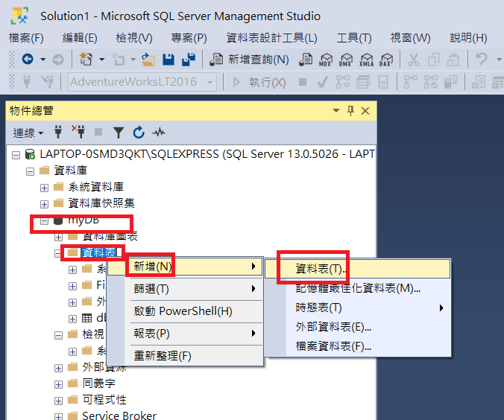Choose 檔案資料表(F)... in the submenu
The image size is (504, 420).
357,346
